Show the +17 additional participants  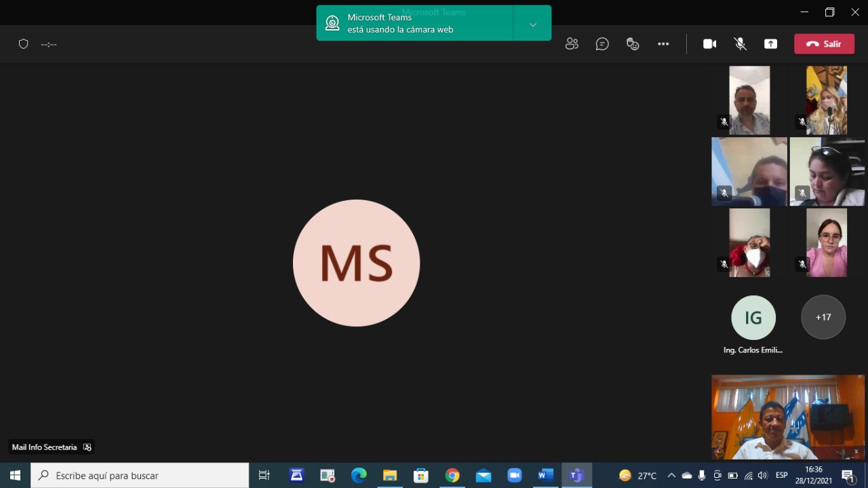(x=823, y=317)
